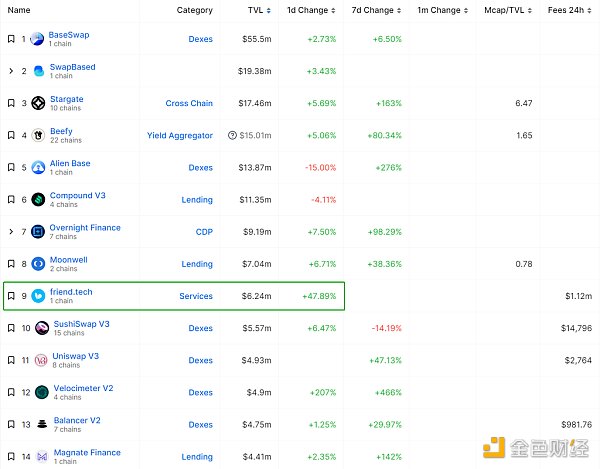This screenshot has width=600, height=469.
Task: Click the Alien Base protocol logo
Action: click(38, 168)
